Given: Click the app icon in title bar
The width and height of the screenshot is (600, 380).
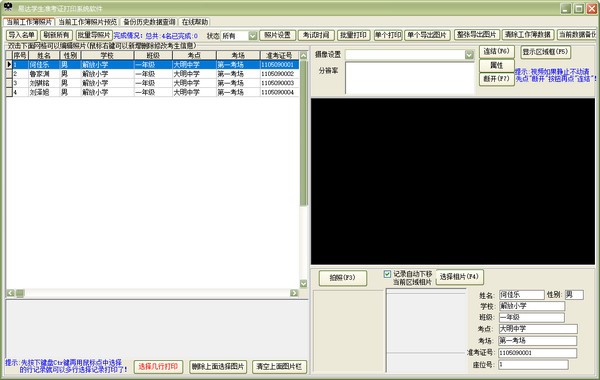Looking at the screenshot, I should coord(8,7).
